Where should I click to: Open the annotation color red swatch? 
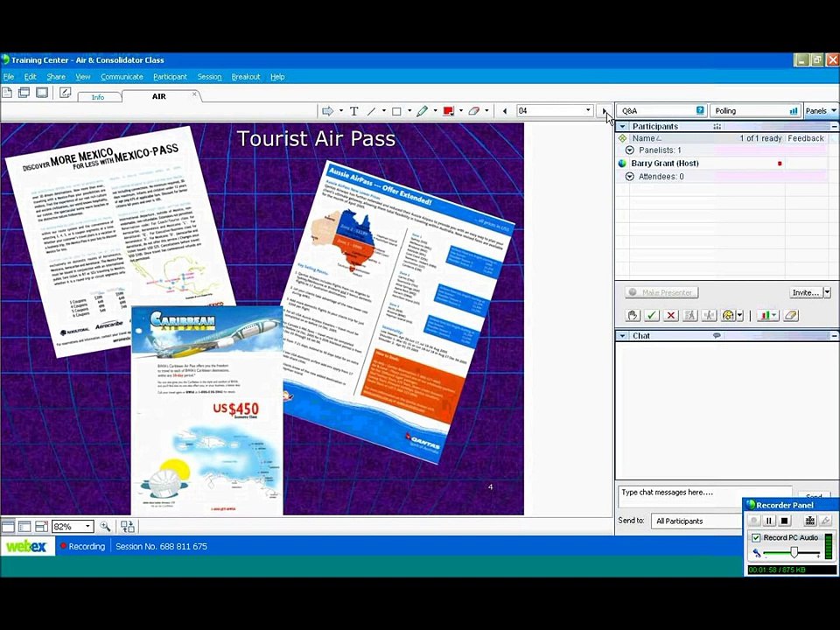448,111
